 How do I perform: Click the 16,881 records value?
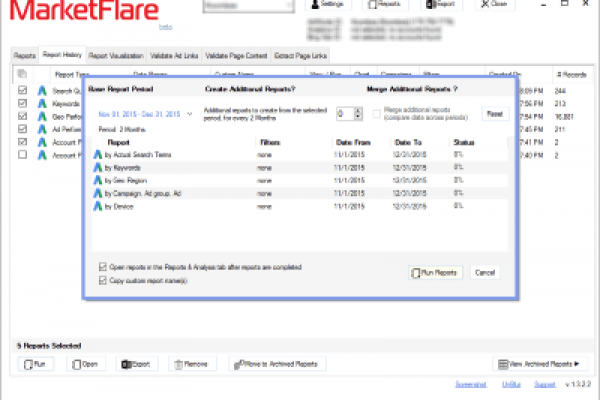(564, 117)
